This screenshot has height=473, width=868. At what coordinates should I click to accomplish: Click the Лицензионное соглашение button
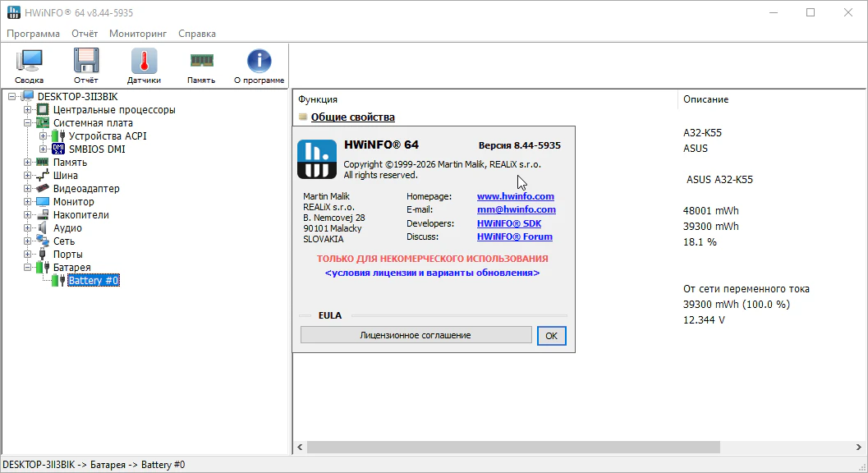tap(416, 335)
